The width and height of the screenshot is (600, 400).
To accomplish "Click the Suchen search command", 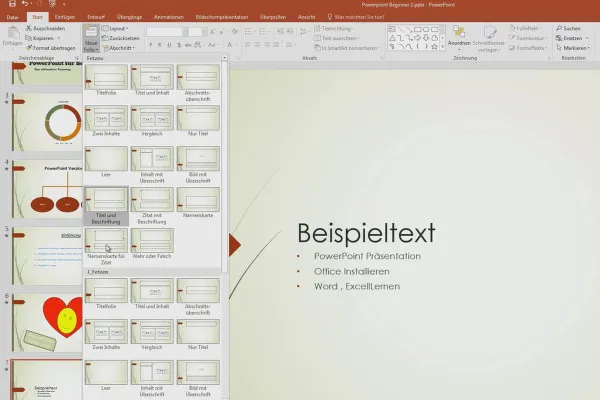I will pos(568,28).
